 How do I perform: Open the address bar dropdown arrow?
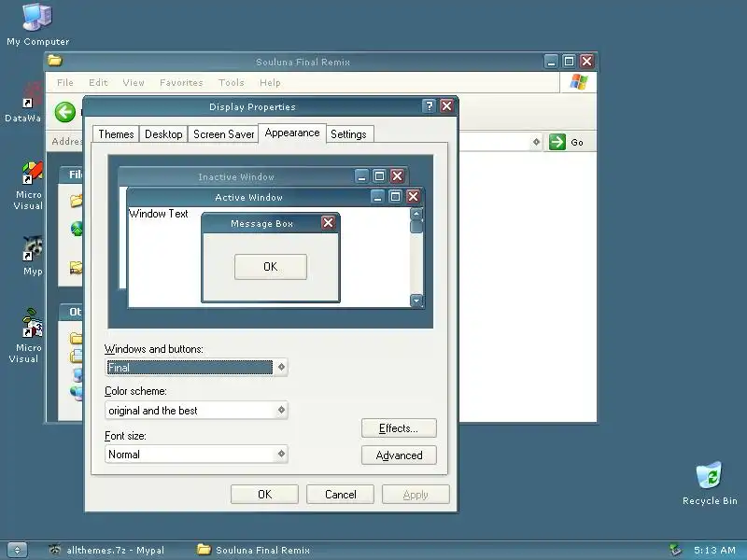536,142
